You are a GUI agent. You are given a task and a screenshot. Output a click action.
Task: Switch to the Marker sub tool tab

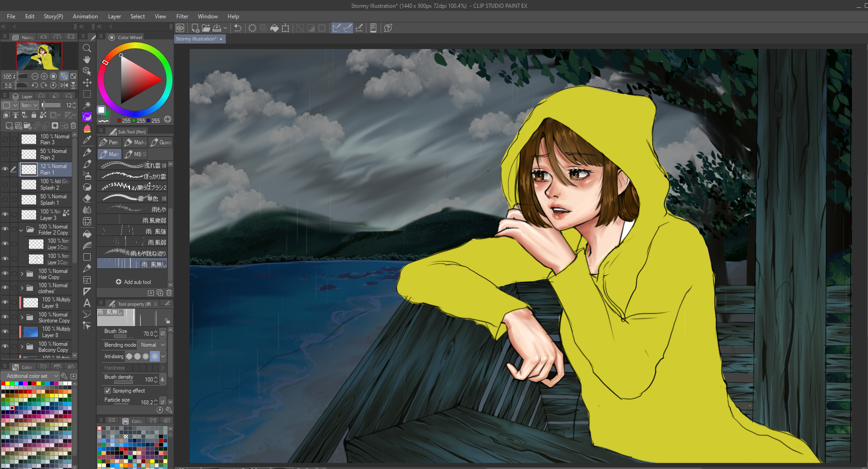coord(136,142)
